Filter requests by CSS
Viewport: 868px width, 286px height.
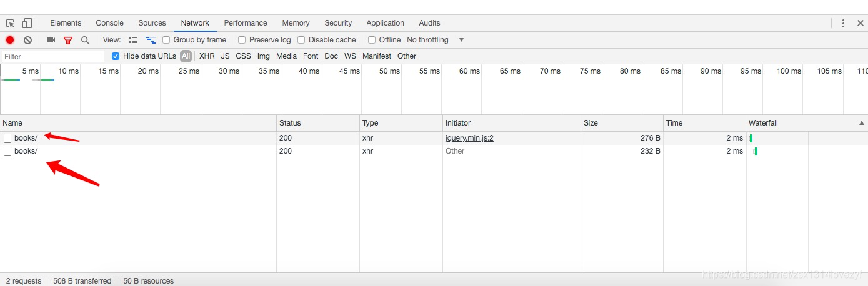pos(243,56)
